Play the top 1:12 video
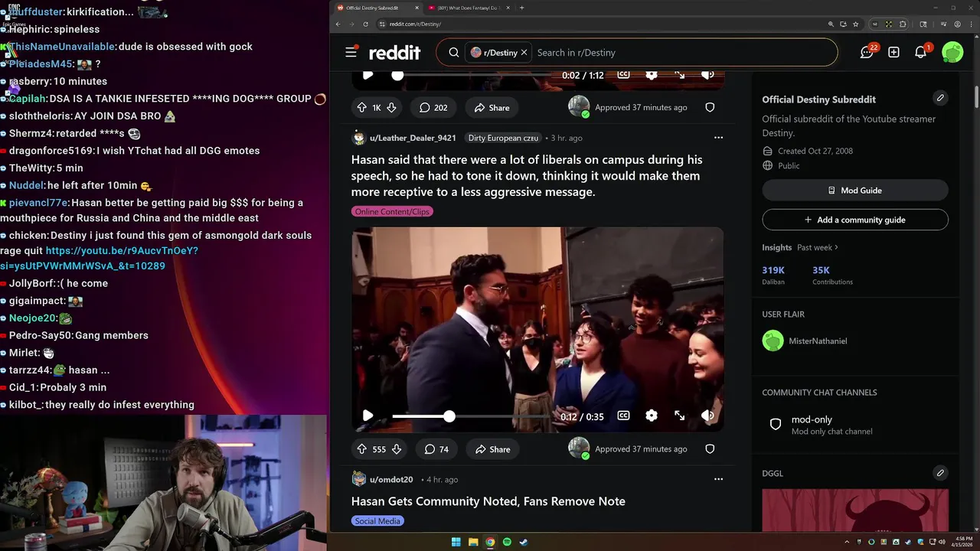This screenshot has height=551, width=980. 367,74
